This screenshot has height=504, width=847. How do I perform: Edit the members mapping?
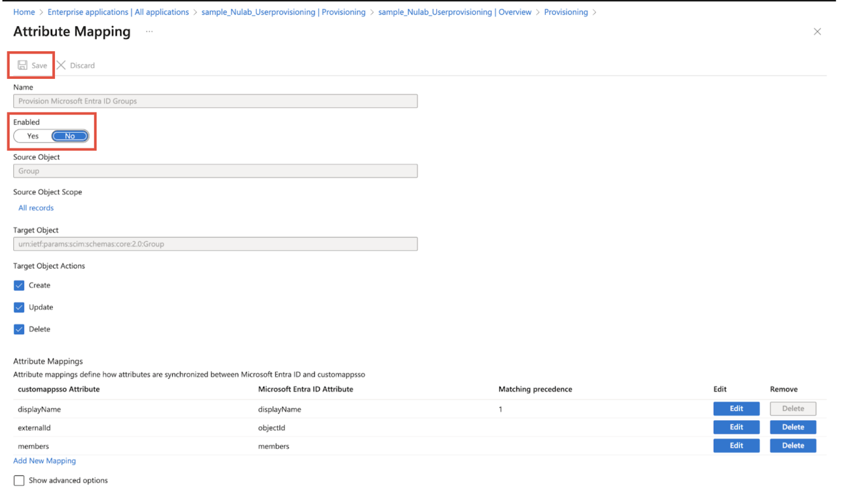(x=736, y=446)
